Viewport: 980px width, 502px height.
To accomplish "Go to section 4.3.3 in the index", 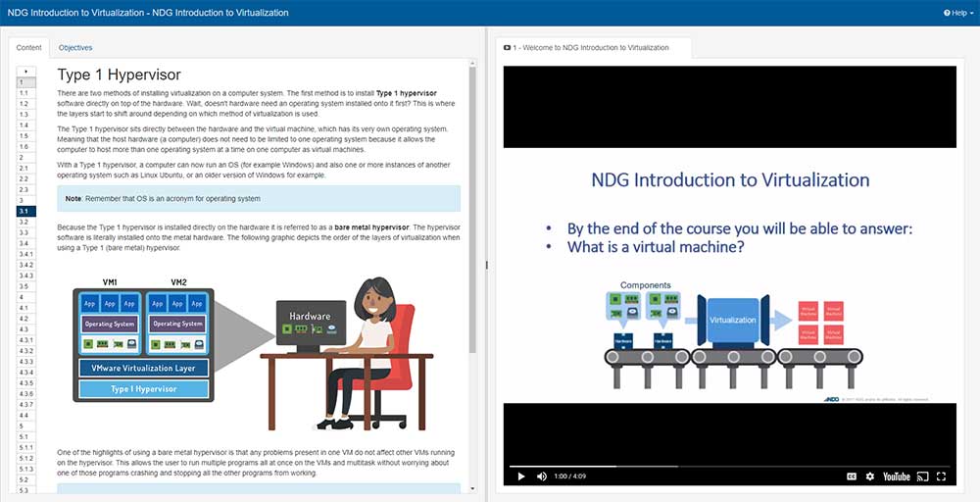I will pos(25,362).
